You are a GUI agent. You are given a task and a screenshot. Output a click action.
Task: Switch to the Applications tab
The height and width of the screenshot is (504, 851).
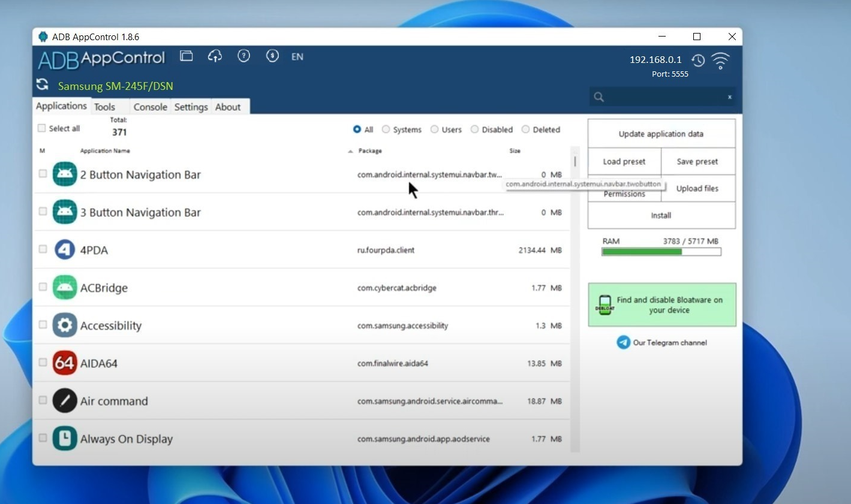pyautogui.click(x=61, y=106)
